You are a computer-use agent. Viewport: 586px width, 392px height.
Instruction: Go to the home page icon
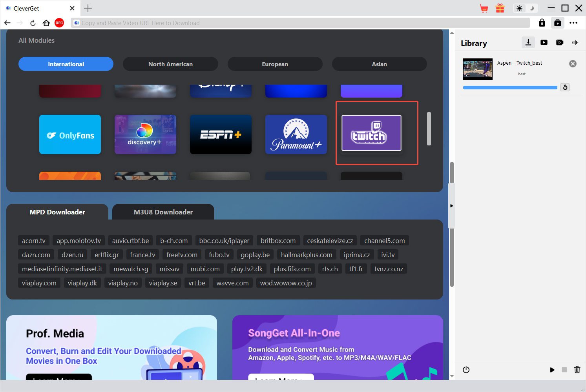coord(46,23)
